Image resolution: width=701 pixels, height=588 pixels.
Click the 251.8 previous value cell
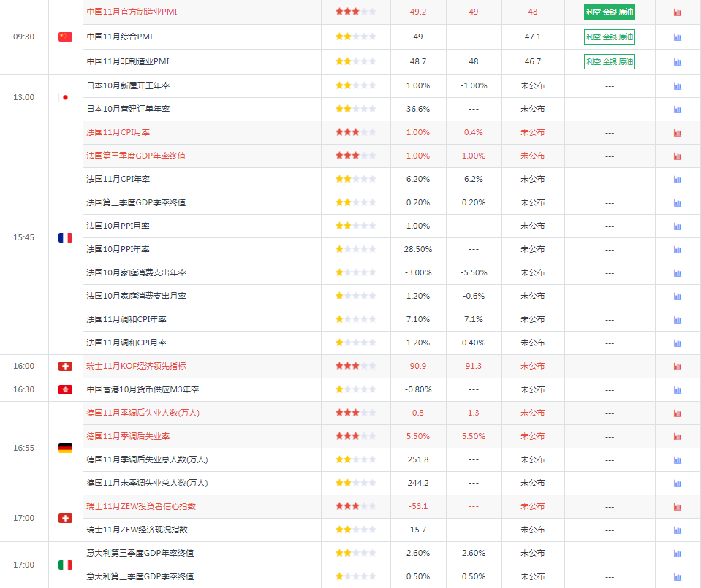tap(418, 459)
